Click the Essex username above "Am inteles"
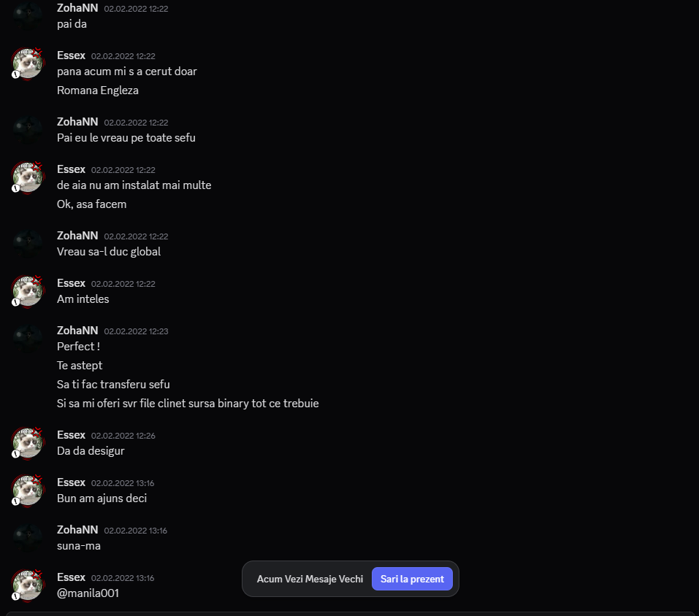The image size is (699, 616). (x=71, y=283)
